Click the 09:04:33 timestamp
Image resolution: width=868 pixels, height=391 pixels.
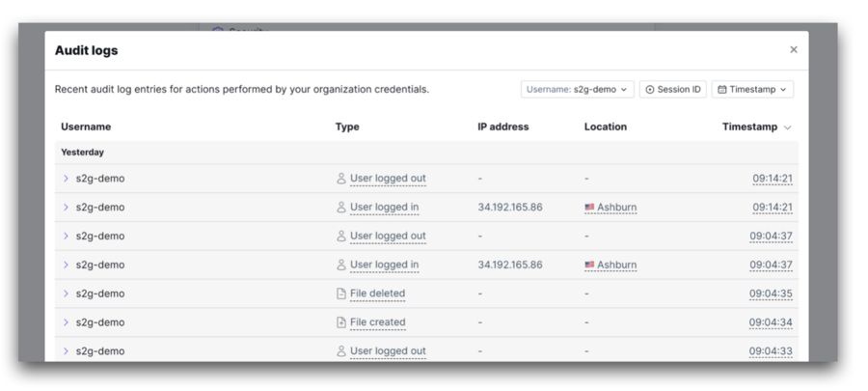tap(771, 351)
